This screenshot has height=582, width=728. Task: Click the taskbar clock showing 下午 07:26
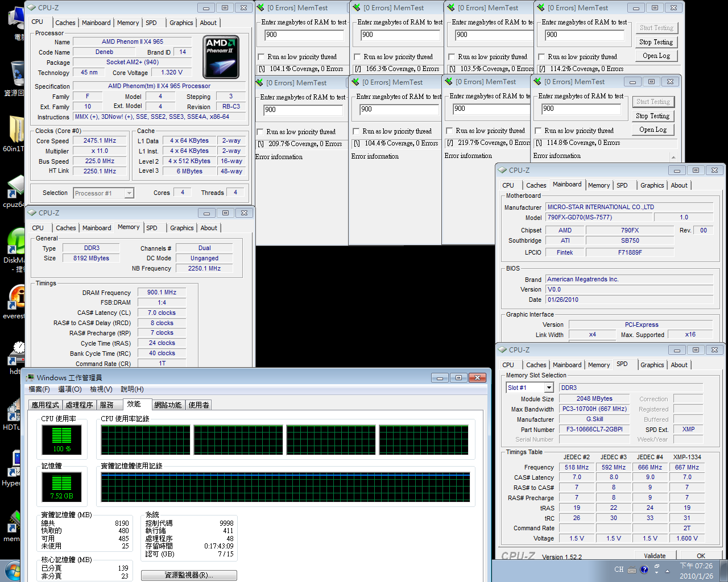[x=696, y=571]
